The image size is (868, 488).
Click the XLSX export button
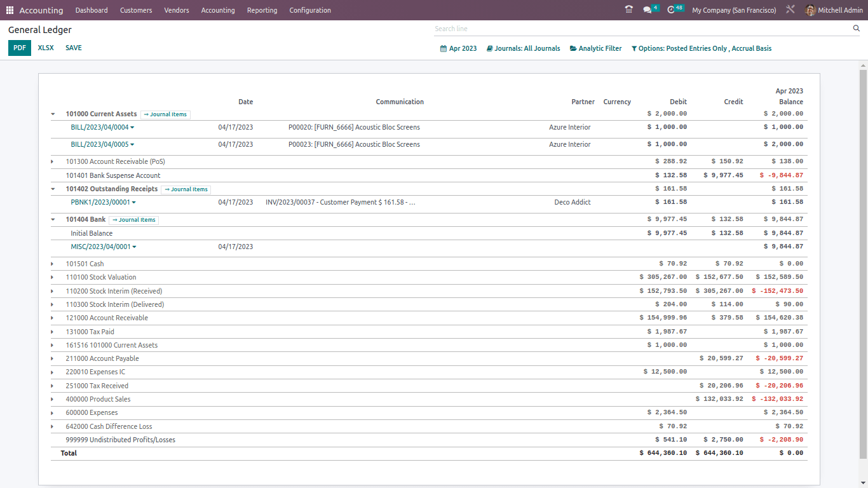[x=45, y=48]
